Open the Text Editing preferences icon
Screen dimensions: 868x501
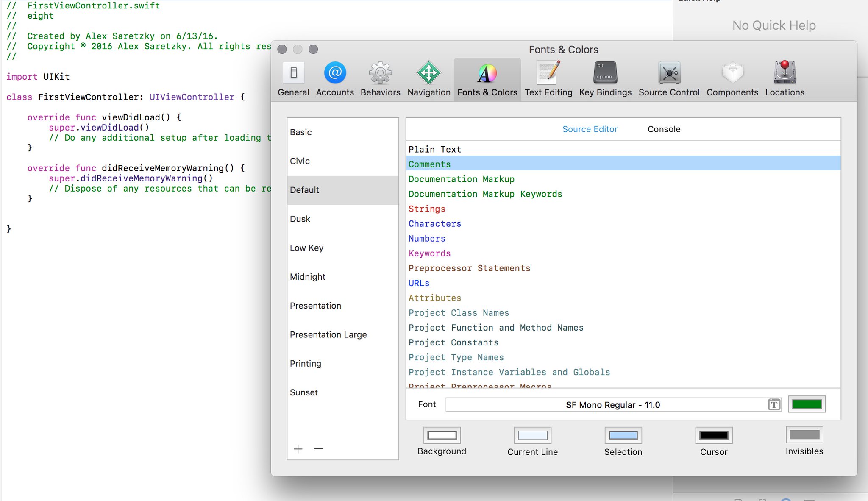click(x=548, y=74)
